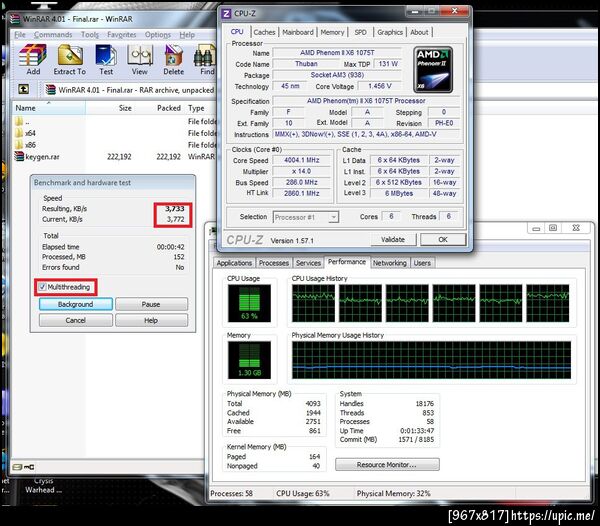
Task: Click the AMD Phenom II logo
Action: tap(433, 70)
